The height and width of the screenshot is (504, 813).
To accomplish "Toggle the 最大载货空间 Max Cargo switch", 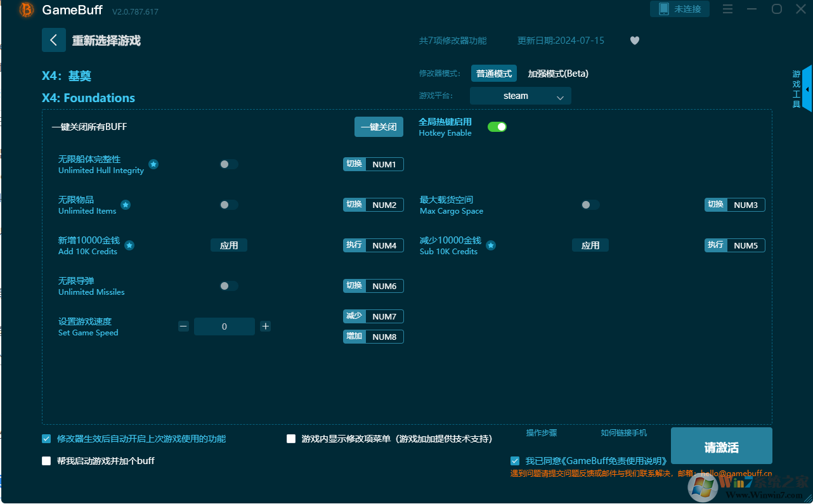I will point(589,205).
